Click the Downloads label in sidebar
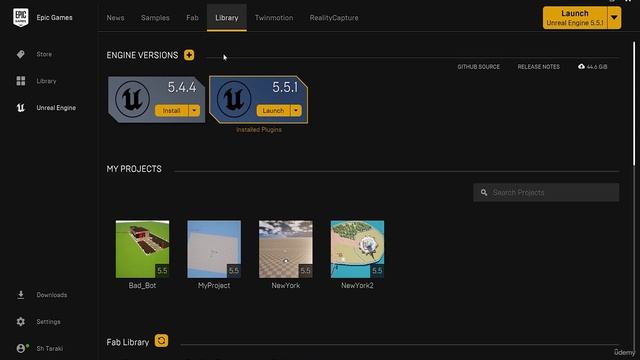 [52, 295]
